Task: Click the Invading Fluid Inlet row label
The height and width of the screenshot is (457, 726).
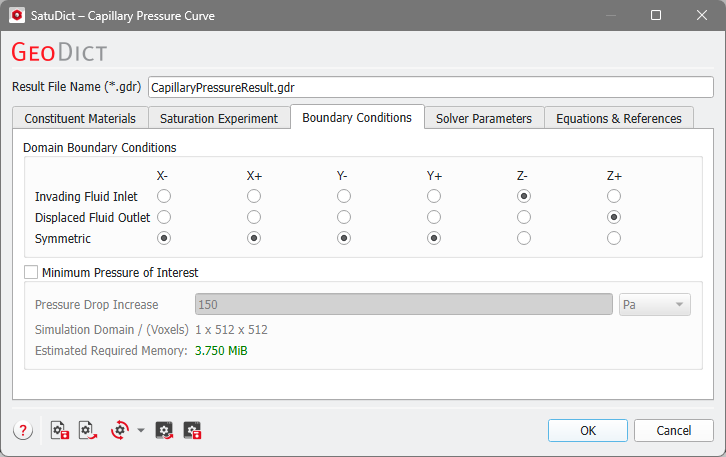Action: (x=86, y=197)
